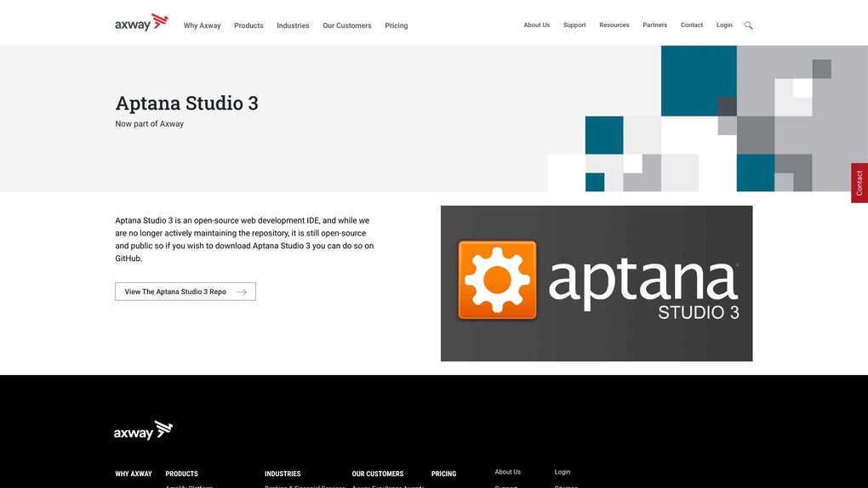This screenshot has width=868, height=488.
Task: Open the Our Customers menu
Action: (347, 26)
